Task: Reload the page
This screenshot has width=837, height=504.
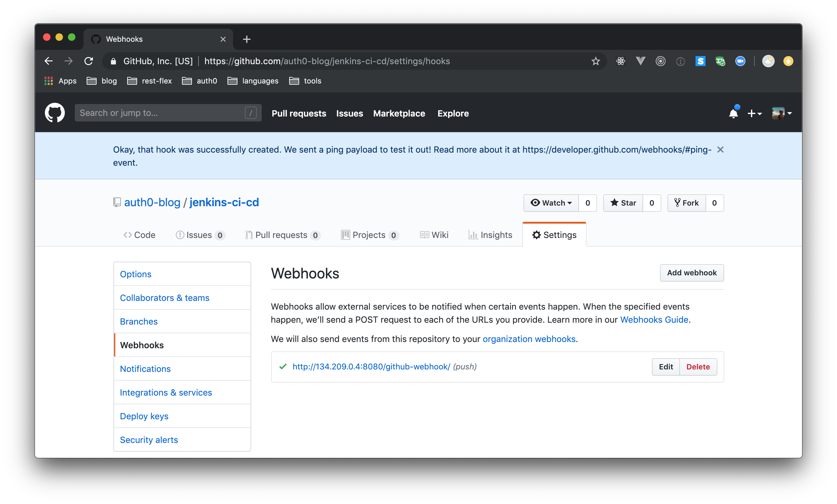Action: (89, 61)
